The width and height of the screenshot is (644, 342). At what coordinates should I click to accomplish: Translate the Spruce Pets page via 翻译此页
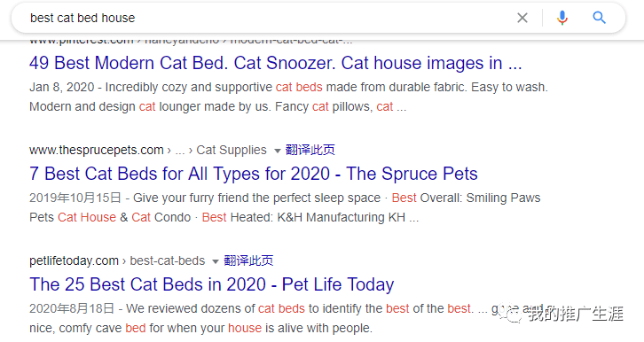[x=310, y=150]
